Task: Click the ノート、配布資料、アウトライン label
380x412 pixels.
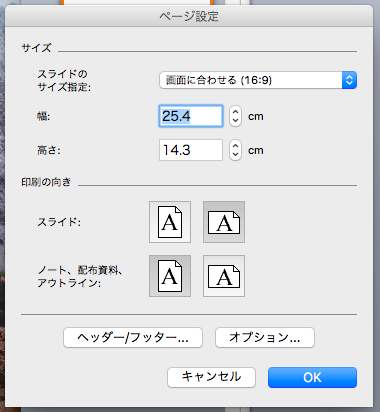Action: 80,276
